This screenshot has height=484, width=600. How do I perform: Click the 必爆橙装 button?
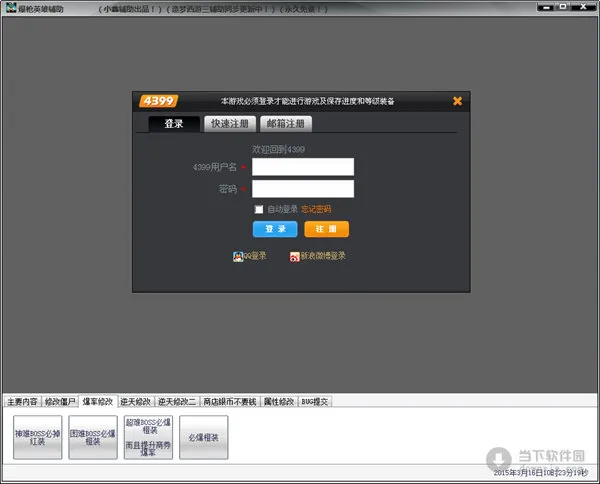coord(203,438)
